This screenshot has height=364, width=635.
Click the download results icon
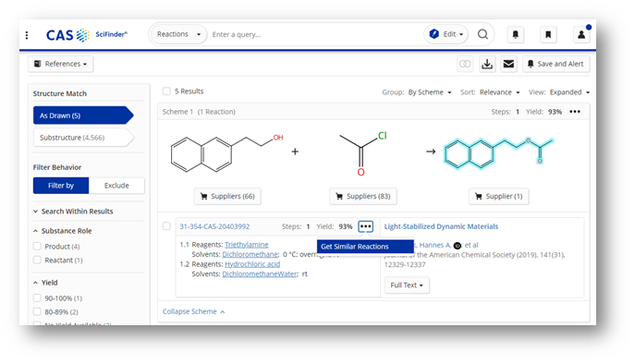pos(487,64)
